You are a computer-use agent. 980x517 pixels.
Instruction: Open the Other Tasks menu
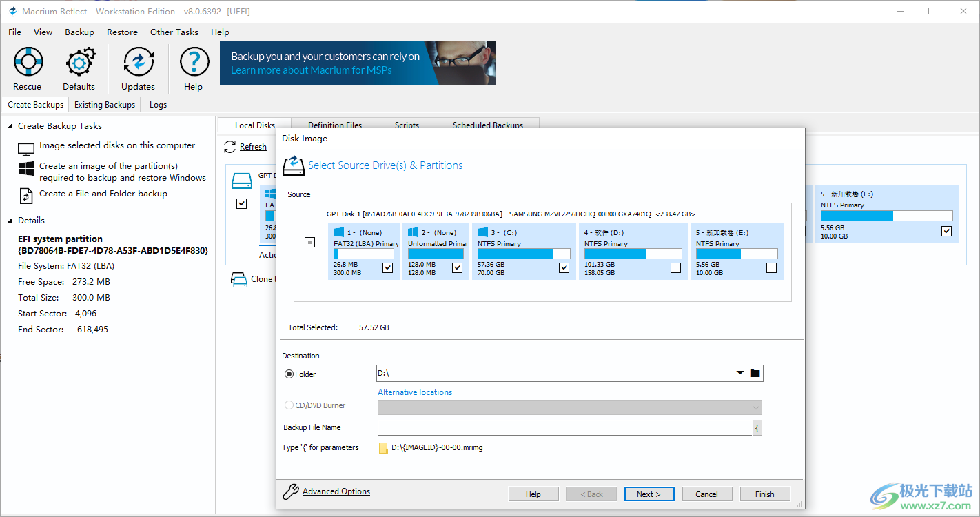[174, 32]
